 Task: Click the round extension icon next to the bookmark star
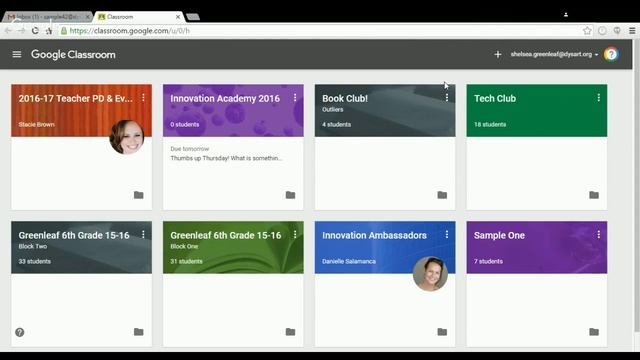(602, 31)
